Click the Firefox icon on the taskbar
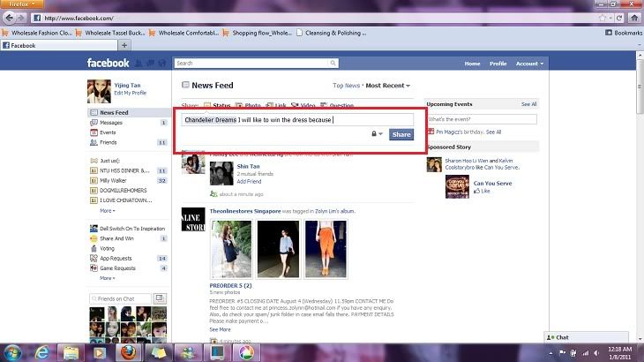The image size is (644, 362). (x=128, y=352)
